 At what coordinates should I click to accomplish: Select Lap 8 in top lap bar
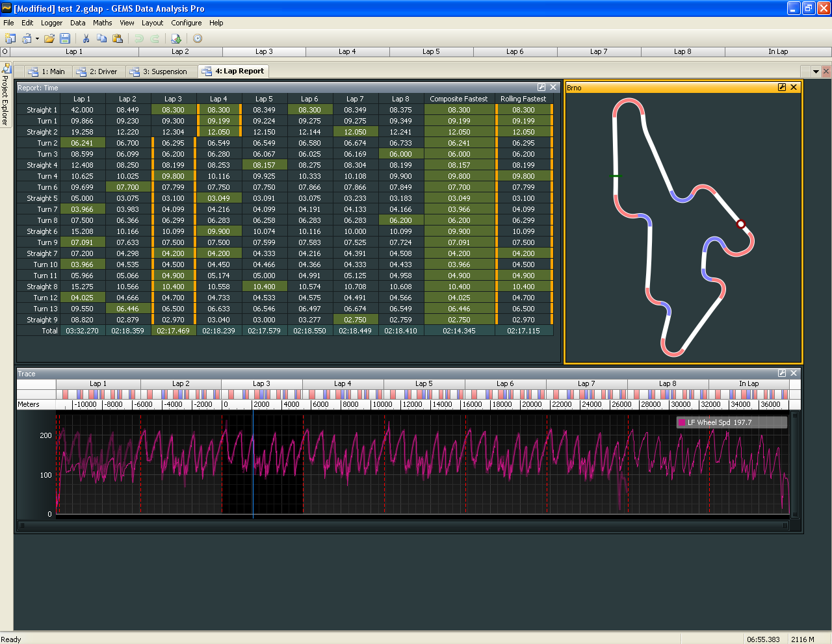coord(682,51)
